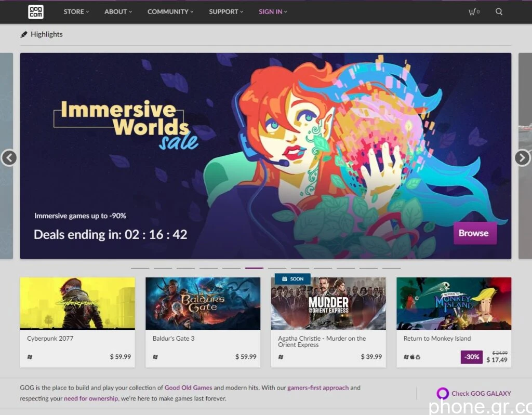Go to next carousel slide arrow
Image resolution: width=532 pixels, height=415 pixels.
[x=522, y=158]
